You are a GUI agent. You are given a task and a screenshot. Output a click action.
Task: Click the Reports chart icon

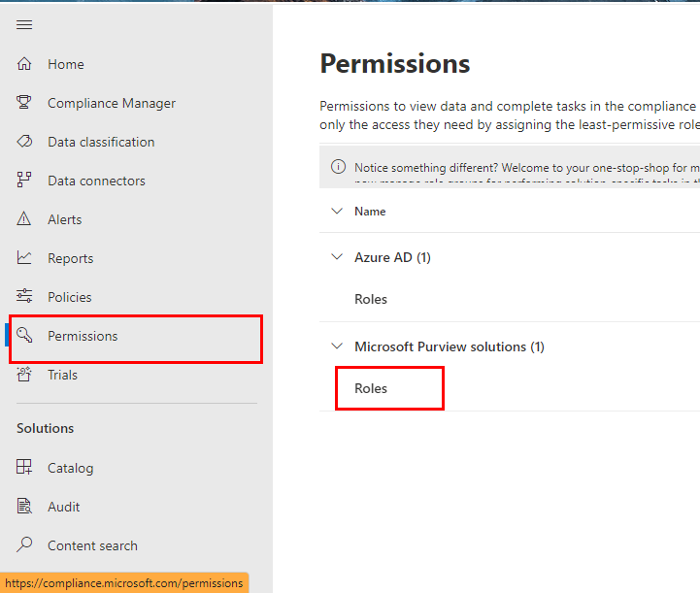24,258
